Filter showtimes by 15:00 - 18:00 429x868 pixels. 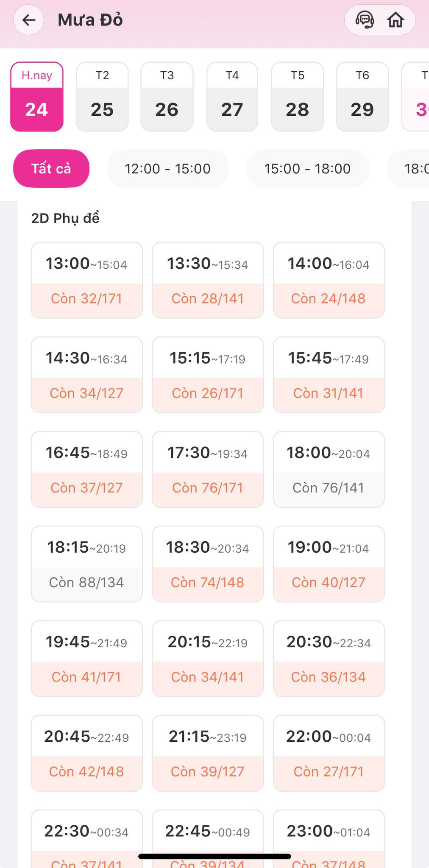pos(307,169)
